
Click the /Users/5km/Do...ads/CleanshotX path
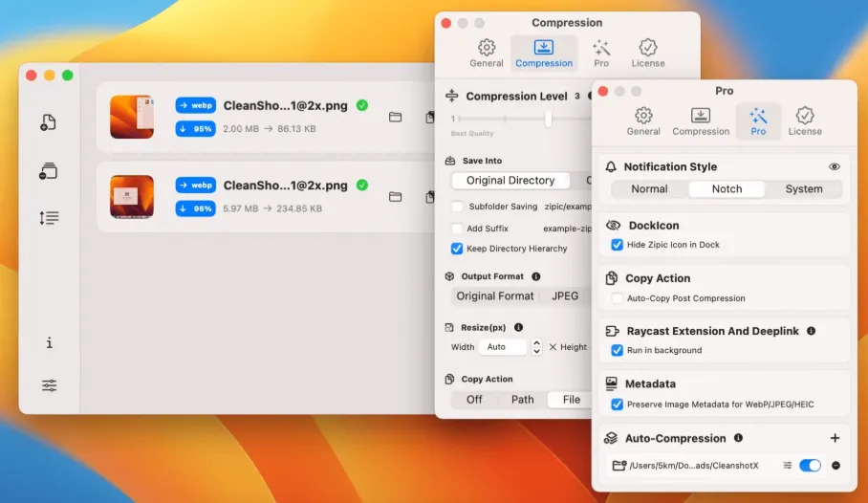(694, 466)
